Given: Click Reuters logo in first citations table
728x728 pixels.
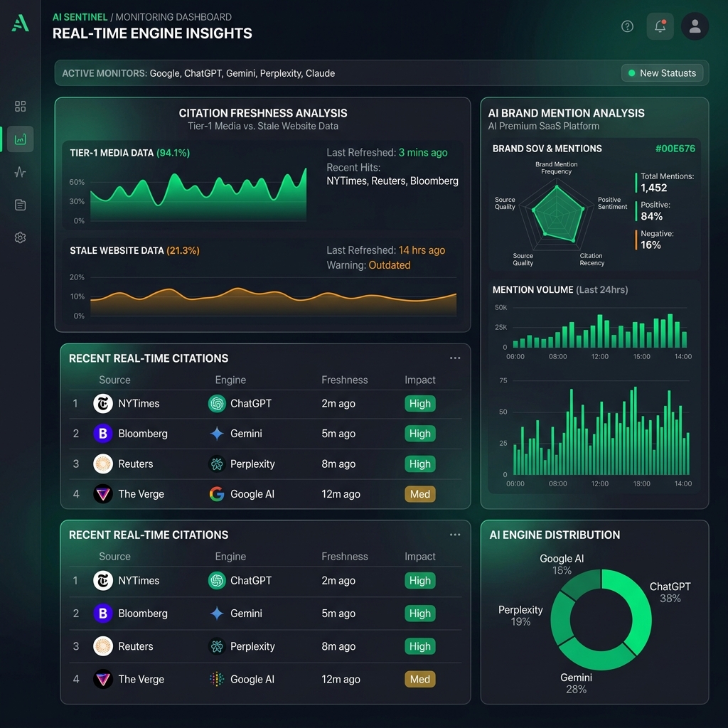Looking at the screenshot, I should tap(103, 464).
